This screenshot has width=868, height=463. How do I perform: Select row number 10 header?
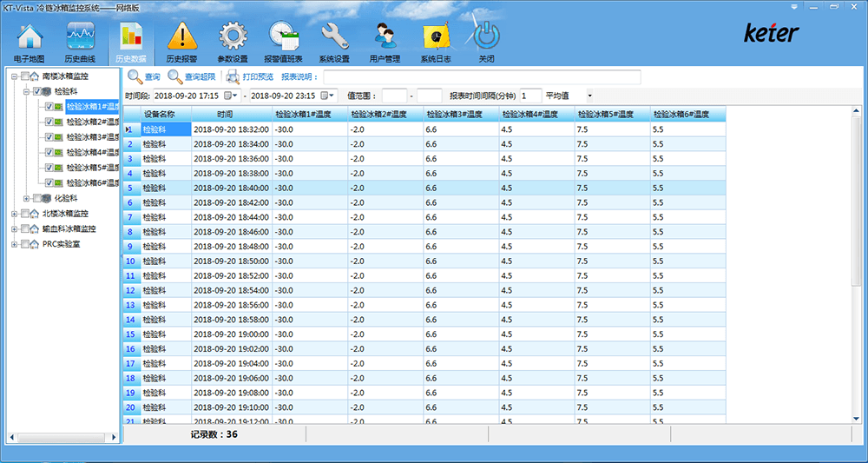(x=132, y=261)
